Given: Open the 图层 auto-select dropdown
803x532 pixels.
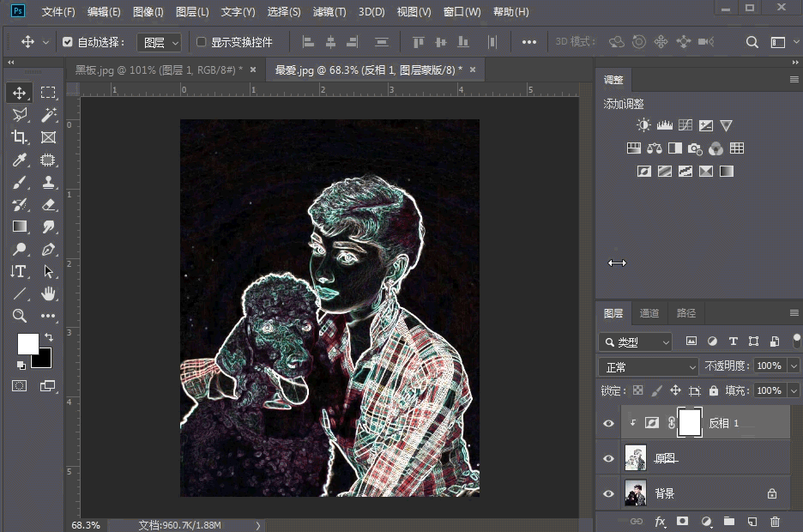Looking at the screenshot, I should [160, 42].
